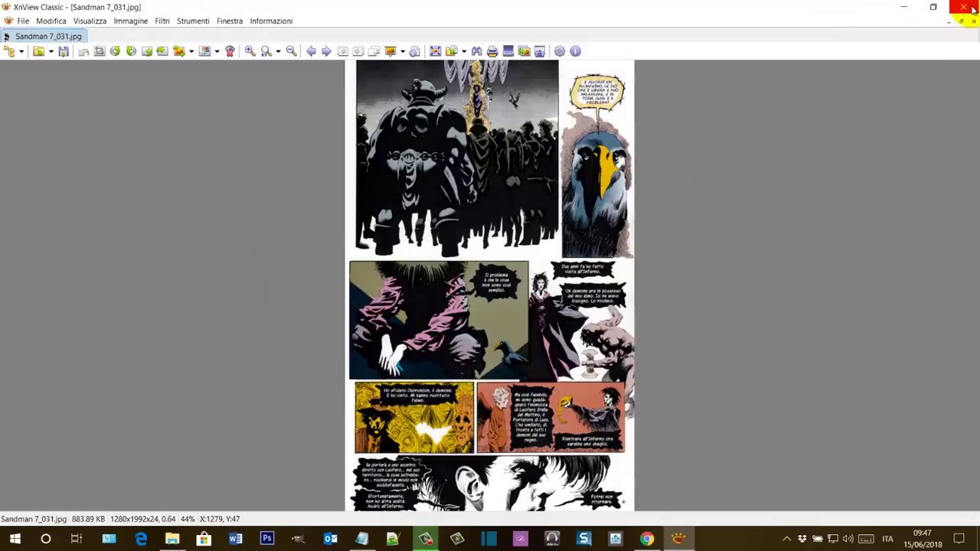Expand the Convert icon dropdown arrow
Screen dimensions: 980x551
(191, 51)
